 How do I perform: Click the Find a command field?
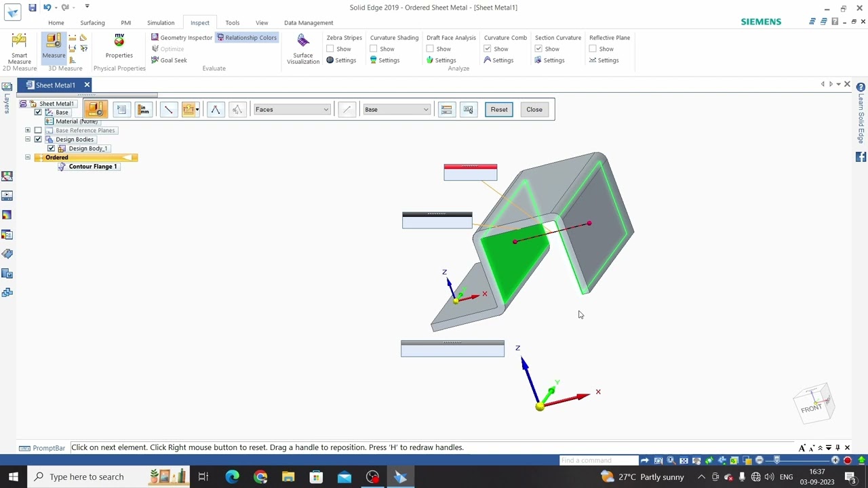point(599,460)
